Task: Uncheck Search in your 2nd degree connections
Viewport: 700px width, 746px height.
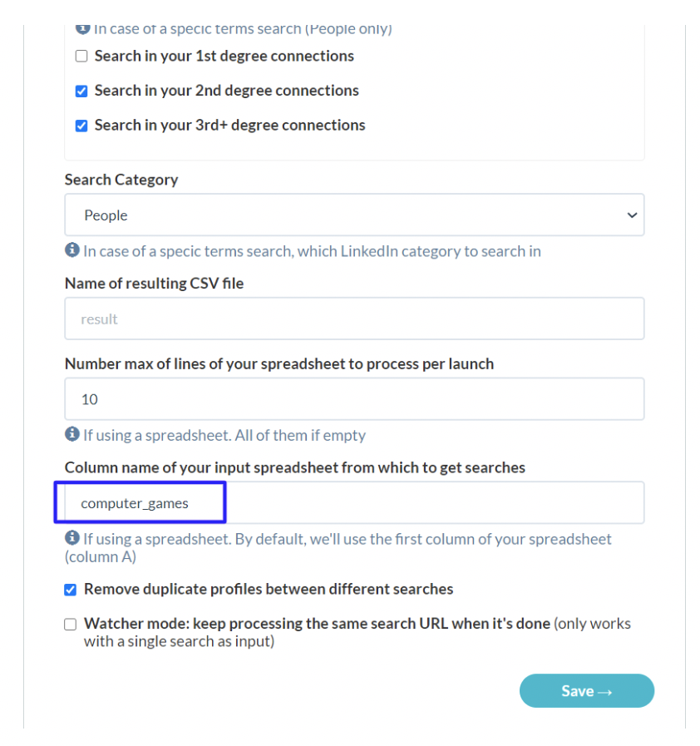Action: tap(81, 91)
